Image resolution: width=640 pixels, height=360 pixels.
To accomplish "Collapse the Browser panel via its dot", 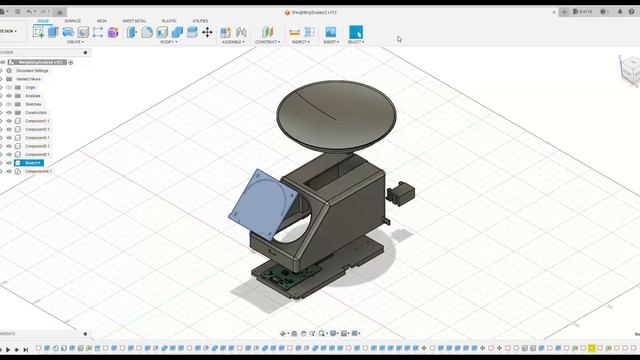I will (x=85, y=52).
